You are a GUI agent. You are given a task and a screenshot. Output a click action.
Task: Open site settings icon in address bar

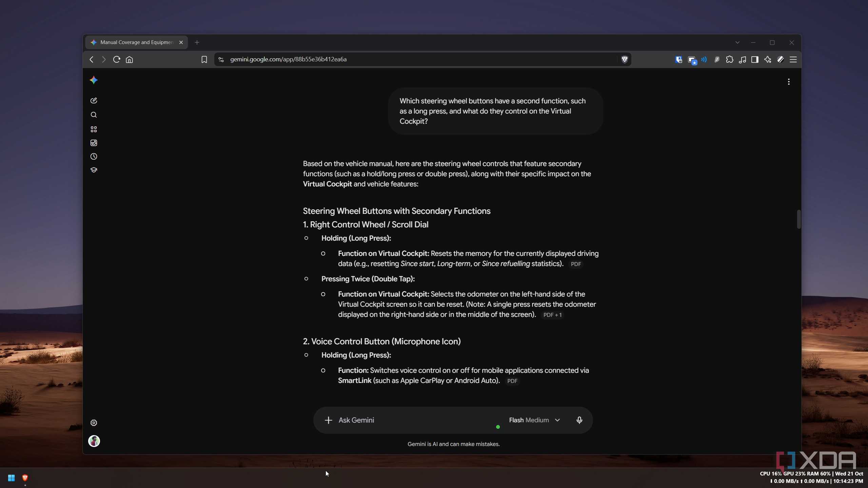pos(221,60)
